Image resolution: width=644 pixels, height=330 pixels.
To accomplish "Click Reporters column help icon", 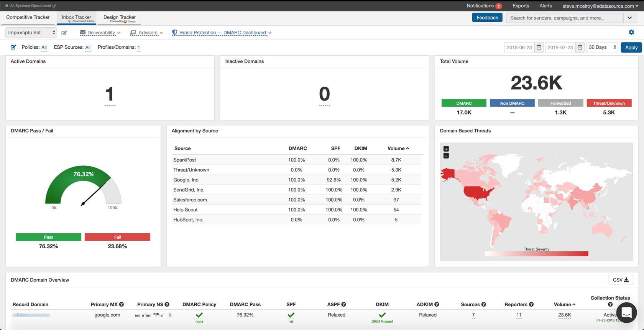I will click(531, 304).
